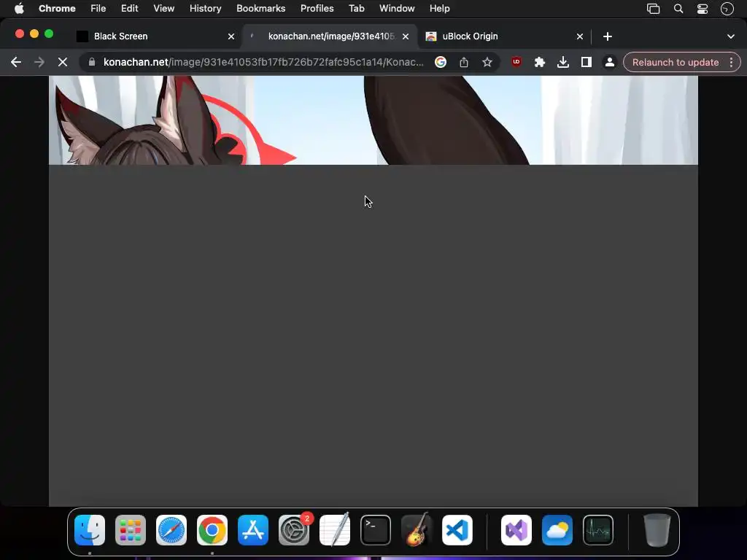Bookmark this page with the star
Screen dimensions: 747x560
tap(487, 63)
